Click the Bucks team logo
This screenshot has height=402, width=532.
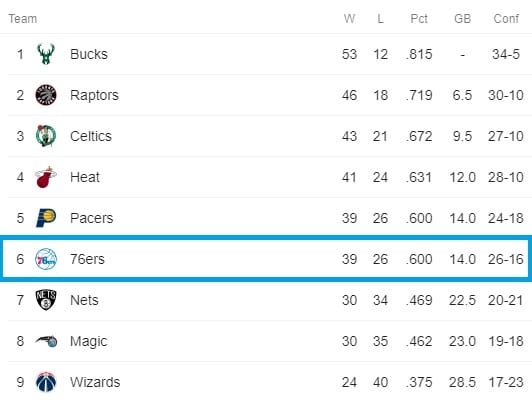(46, 54)
